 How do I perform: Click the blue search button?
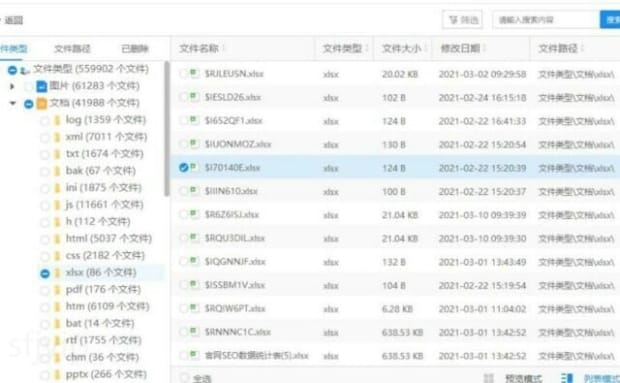[x=611, y=20]
